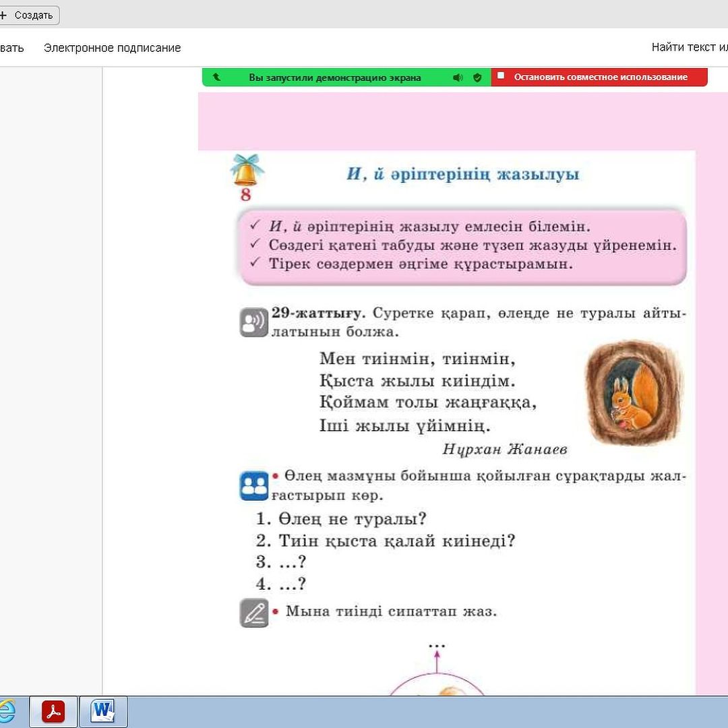Click the squirrel in tree hollow picture
This screenshot has height=728, width=728.
click(633, 393)
